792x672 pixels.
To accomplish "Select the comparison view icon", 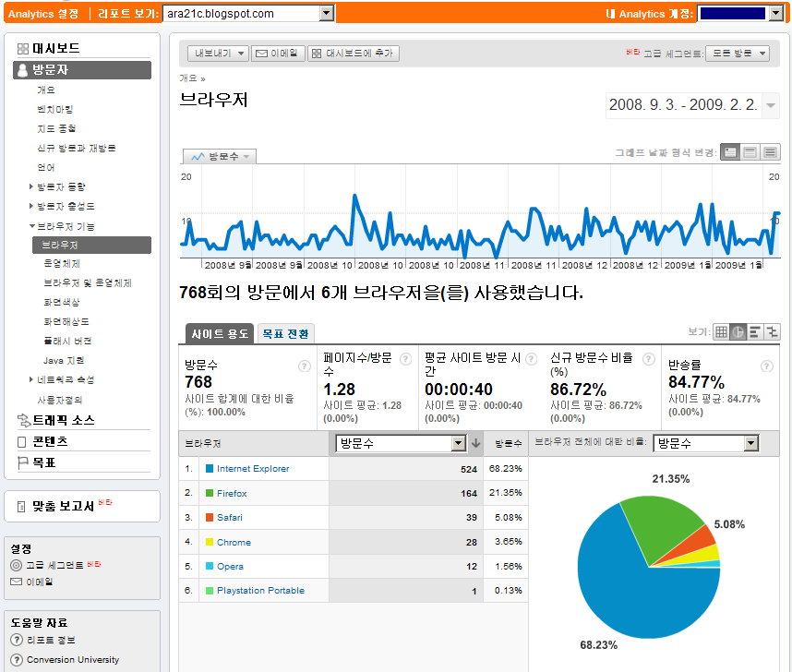I will (772, 332).
